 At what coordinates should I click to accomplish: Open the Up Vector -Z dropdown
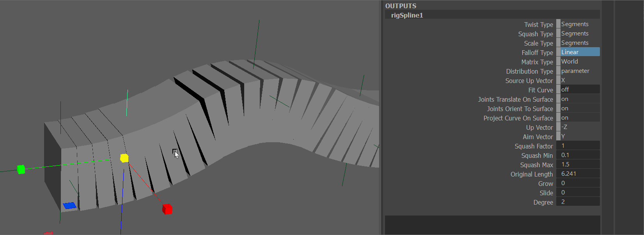coord(578,127)
